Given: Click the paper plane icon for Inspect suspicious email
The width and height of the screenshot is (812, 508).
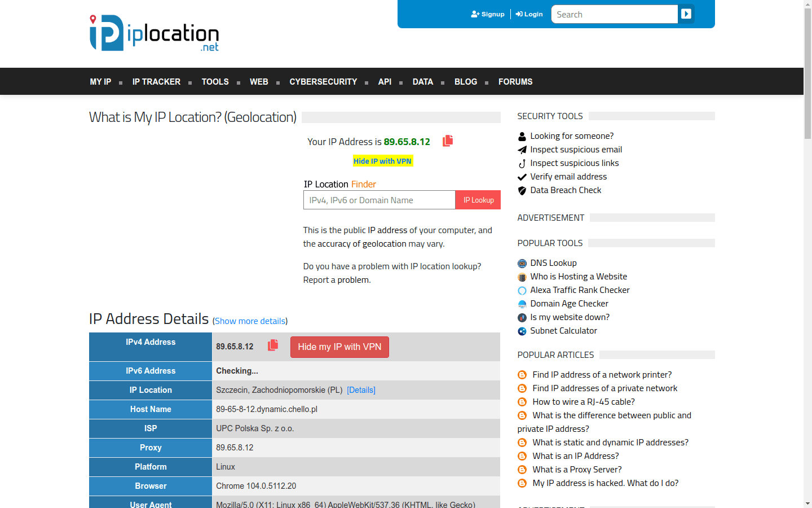Looking at the screenshot, I should click(x=522, y=150).
